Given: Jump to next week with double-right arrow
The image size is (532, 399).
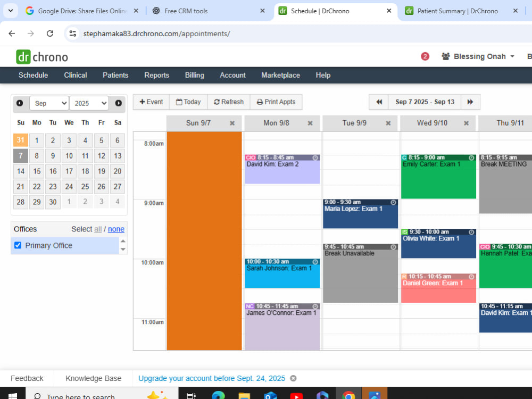Looking at the screenshot, I should (x=470, y=102).
